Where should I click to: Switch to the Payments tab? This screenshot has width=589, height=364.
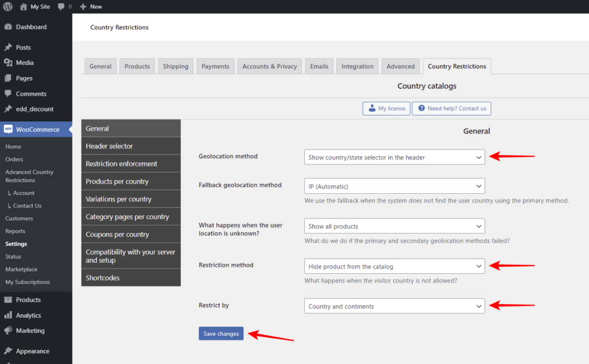click(215, 66)
